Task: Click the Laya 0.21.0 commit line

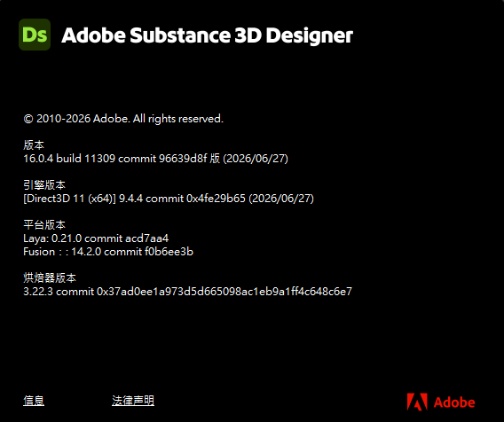Action: tap(96, 238)
